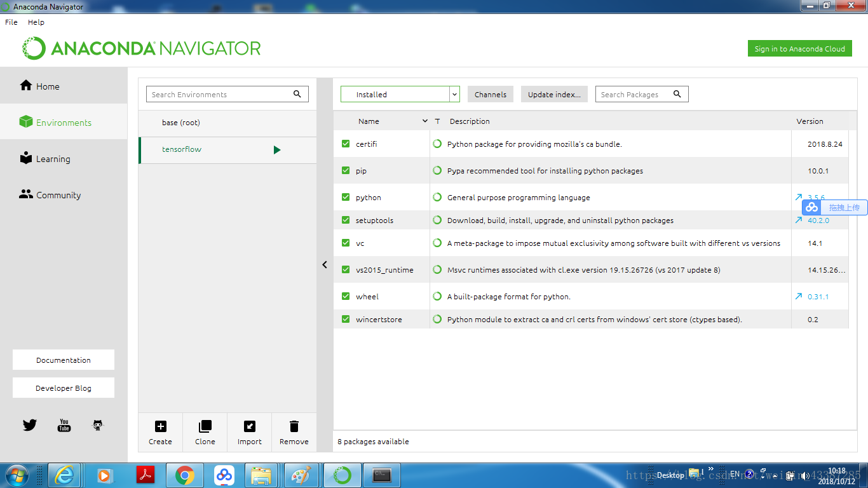
Task: Click the python package type icon
Action: [x=437, y=197]
